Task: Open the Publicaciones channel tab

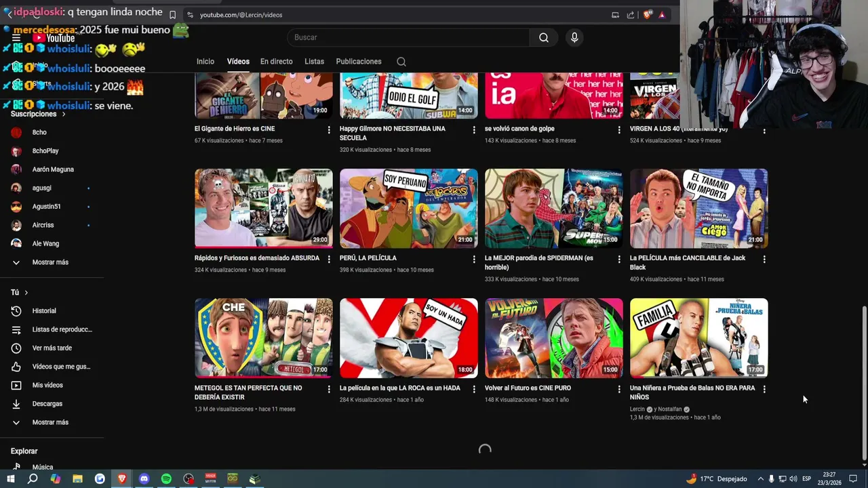Action: (359, 62)
